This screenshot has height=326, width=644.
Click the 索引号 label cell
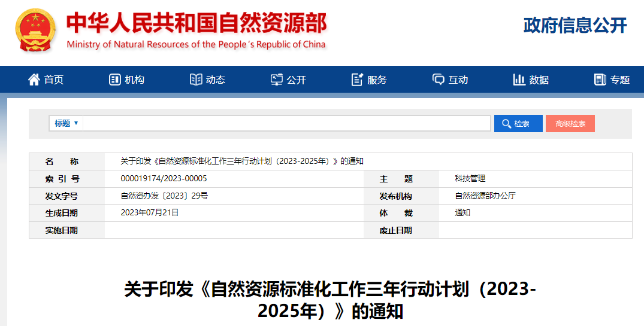pos(67,179)
